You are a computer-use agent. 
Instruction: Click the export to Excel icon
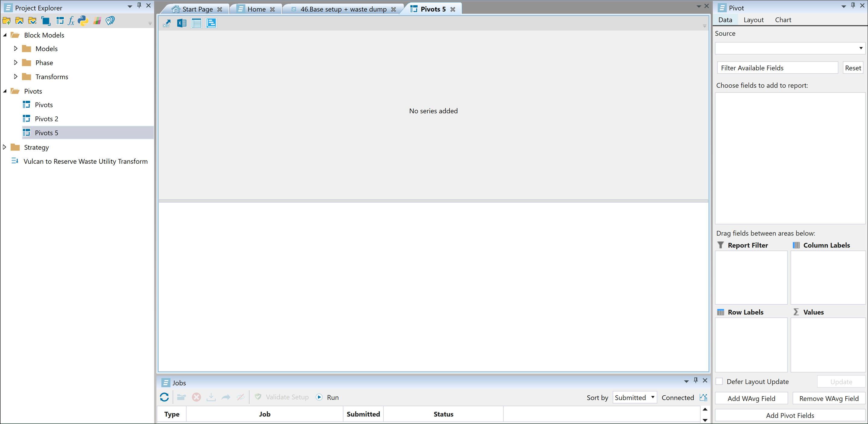[x=182, y=23]
